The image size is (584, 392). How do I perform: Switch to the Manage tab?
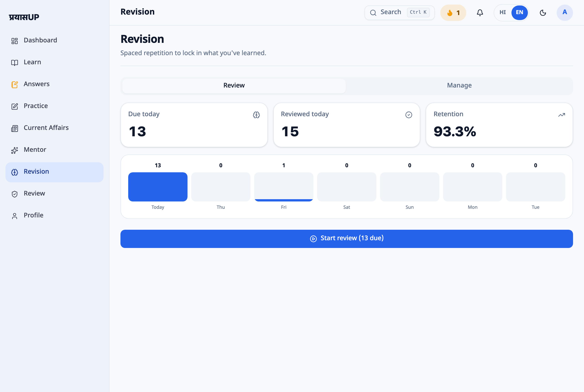tap(459, 86)
